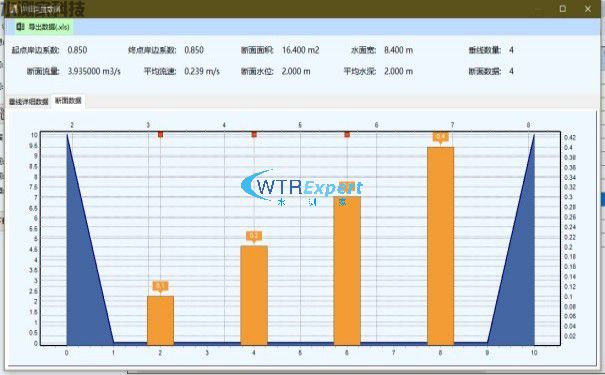The width and height of the screenshot is (605, 375).
Task: Click the 9.5 left axis label
Action: coord(34,146)
